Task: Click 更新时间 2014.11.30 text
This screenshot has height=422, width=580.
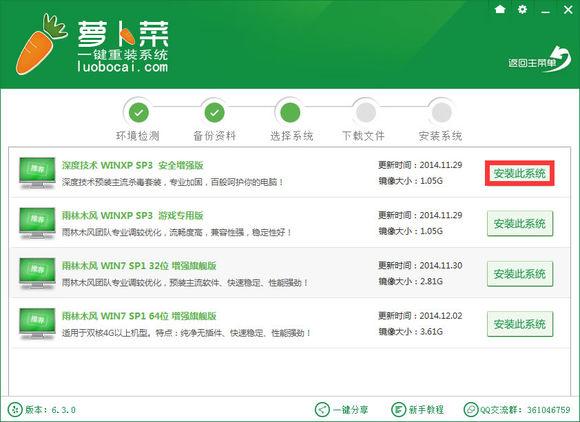Action: coord(420,266)
